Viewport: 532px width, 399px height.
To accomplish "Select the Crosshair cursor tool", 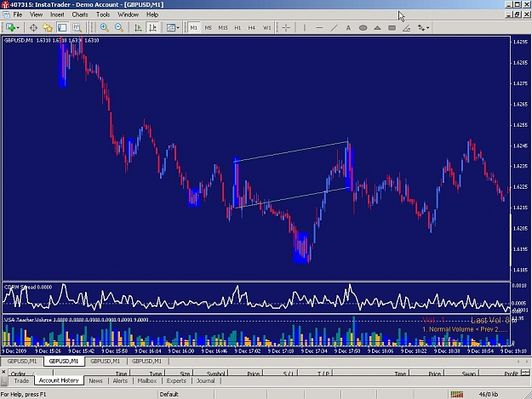I will pos(286,28).
